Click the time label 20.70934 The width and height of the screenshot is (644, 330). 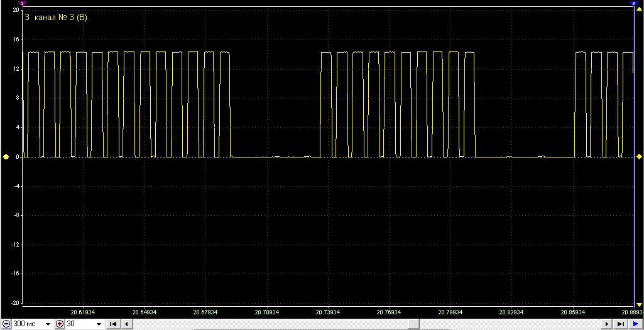pyautogui.click(x=267, y=312)
